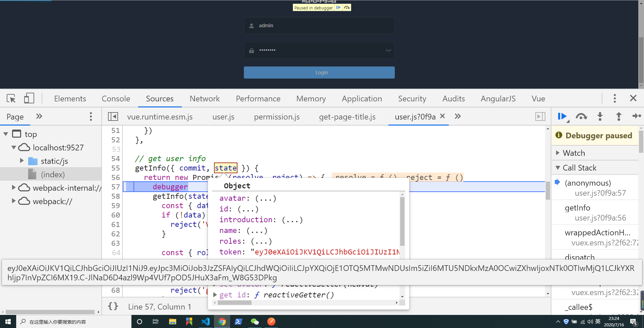This screenshot has height=328, width=644.
Task: Step out of current function
Action: pos(619,116)
